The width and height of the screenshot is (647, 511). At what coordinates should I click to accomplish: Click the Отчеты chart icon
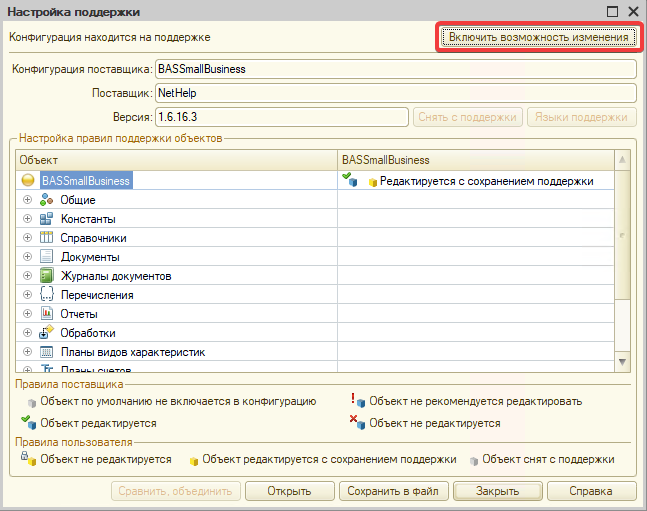point(46,314)
